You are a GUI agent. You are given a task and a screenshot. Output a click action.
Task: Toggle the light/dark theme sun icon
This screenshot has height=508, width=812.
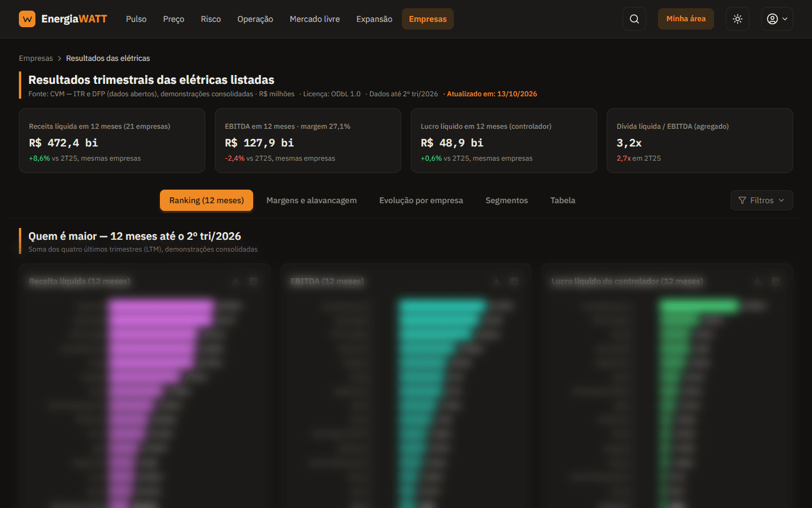[x=738, y=19]
